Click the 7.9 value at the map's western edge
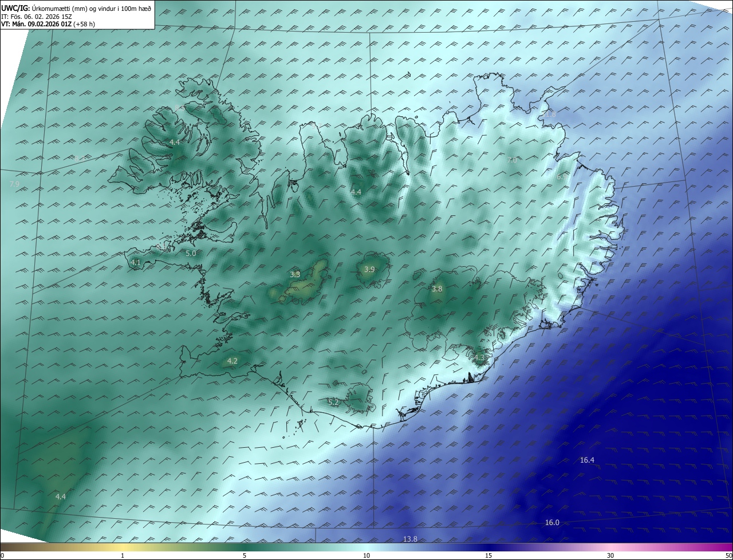 [x=15, y=184]
